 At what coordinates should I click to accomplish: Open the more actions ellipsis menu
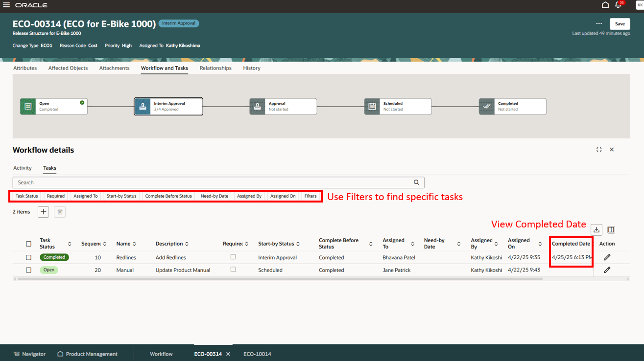(599, 23)
